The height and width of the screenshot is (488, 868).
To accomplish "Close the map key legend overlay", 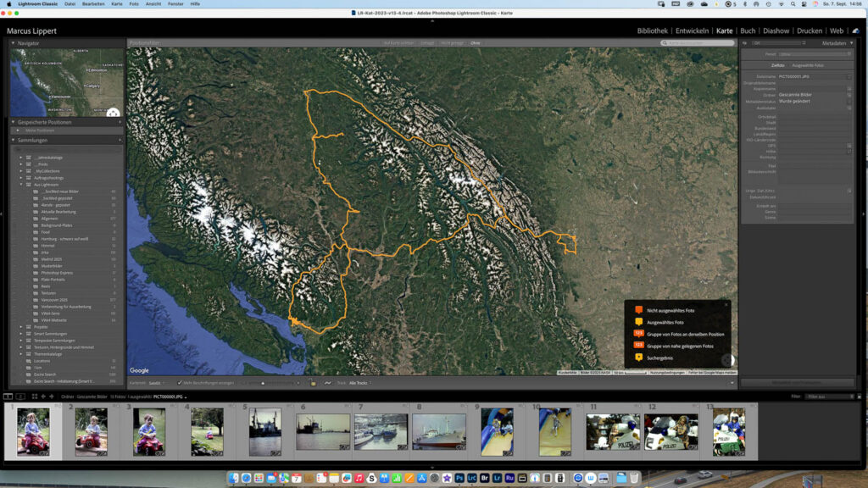I will click(x=726, y=304).
